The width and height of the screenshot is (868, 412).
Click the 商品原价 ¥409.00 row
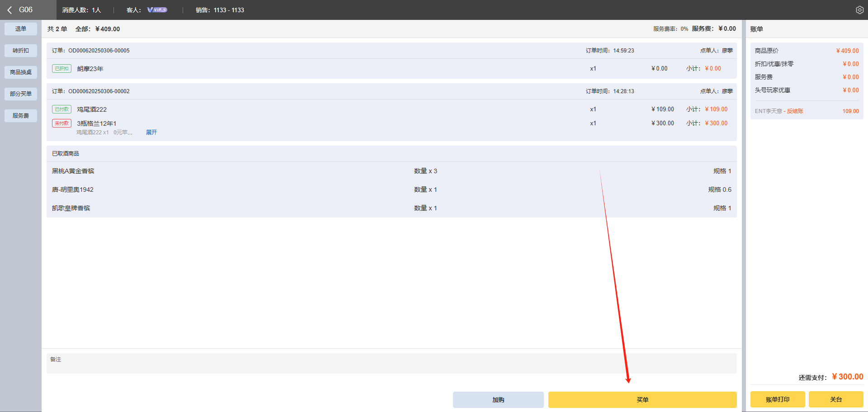807,51
